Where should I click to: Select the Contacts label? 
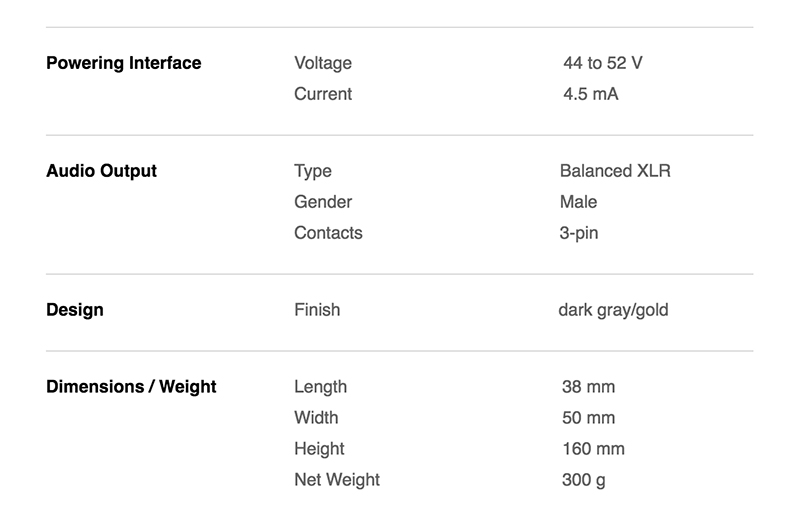[328, 233]
